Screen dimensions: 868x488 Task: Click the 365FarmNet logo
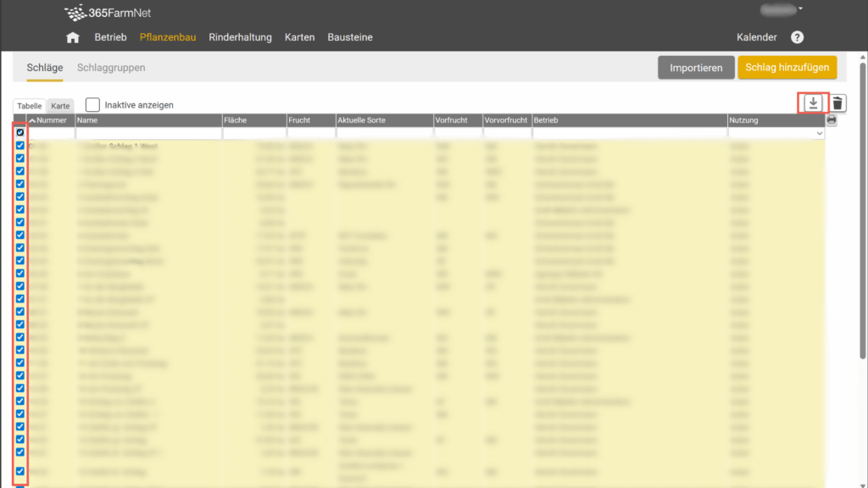108,13
